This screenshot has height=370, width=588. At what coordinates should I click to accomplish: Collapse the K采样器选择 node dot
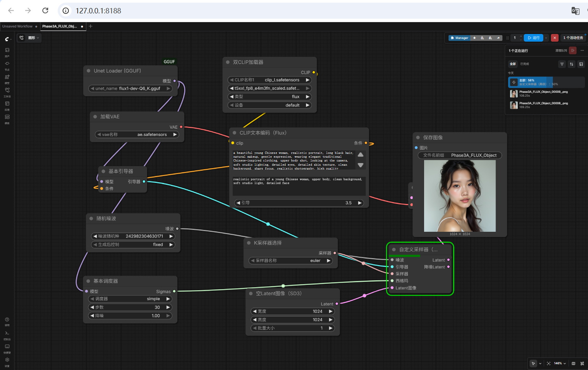249,243
